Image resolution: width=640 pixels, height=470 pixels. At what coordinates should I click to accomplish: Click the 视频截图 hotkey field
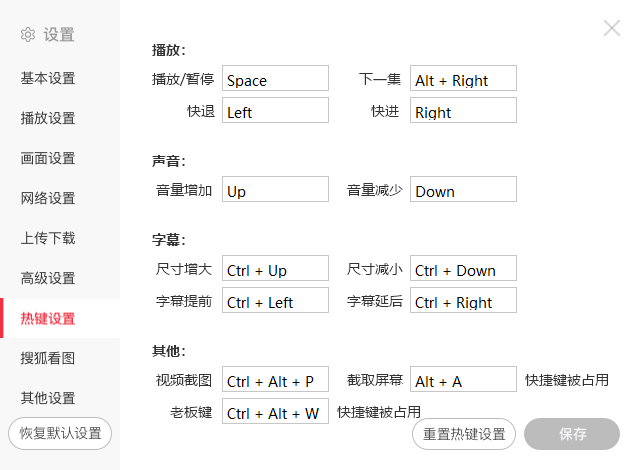pyautogui.click(x=275, y=380)
